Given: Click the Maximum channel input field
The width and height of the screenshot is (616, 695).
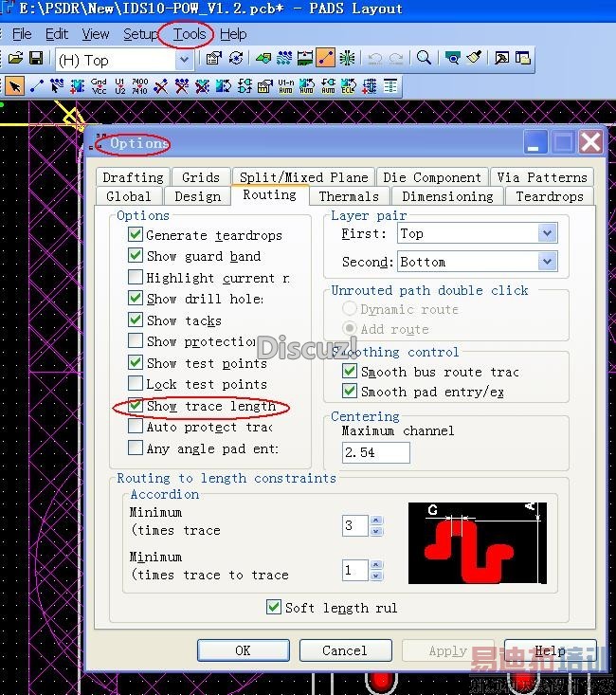Looking at the screenshot, I should tap(376, 452).
